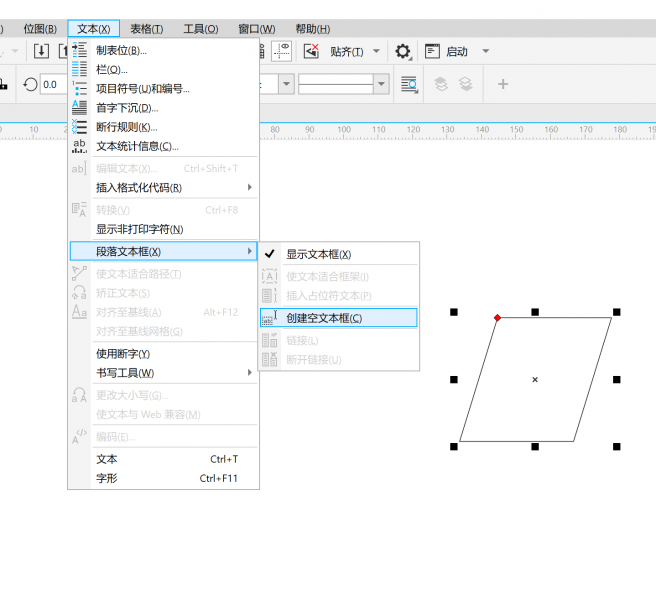Image resolution: width=656 pixels, height=600 pixels.
Task: Open the 表格(T) menu
Action: pos(147,28)
